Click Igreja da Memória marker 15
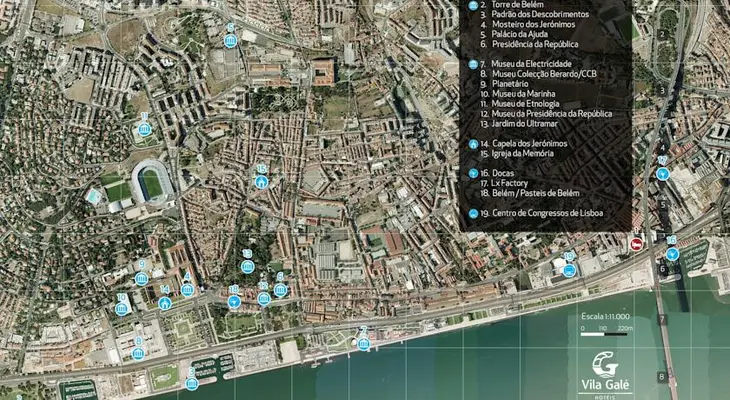 (x=261, y=182)
